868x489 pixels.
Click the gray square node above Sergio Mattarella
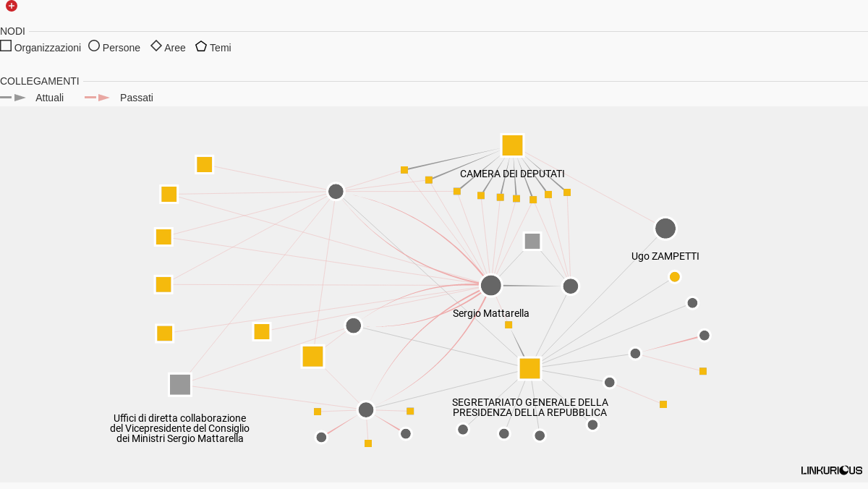[x=532, y=242]
